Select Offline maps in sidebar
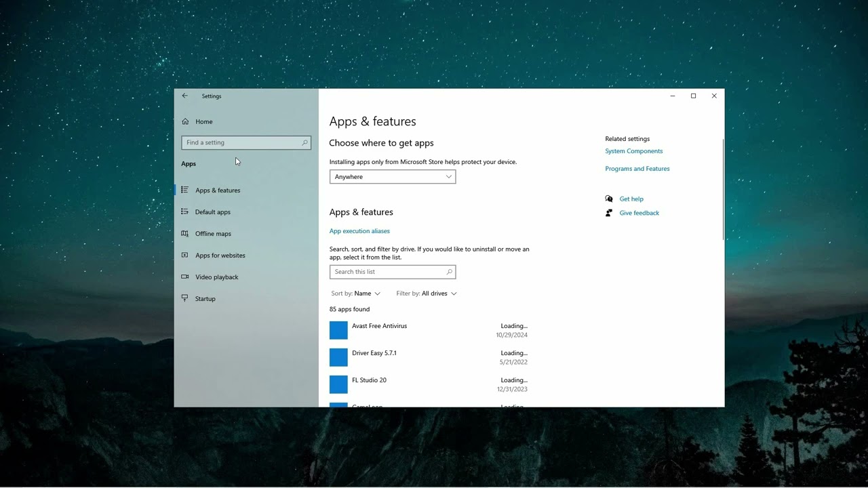 213,234
